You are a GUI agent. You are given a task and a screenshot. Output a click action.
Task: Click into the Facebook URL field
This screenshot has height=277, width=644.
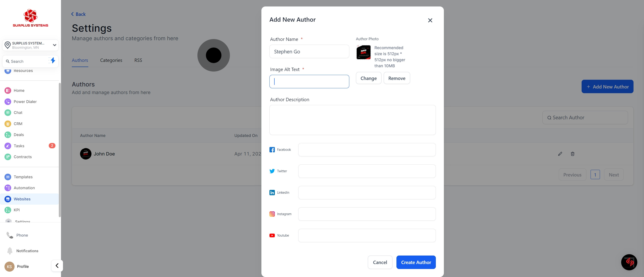(366, 150)
